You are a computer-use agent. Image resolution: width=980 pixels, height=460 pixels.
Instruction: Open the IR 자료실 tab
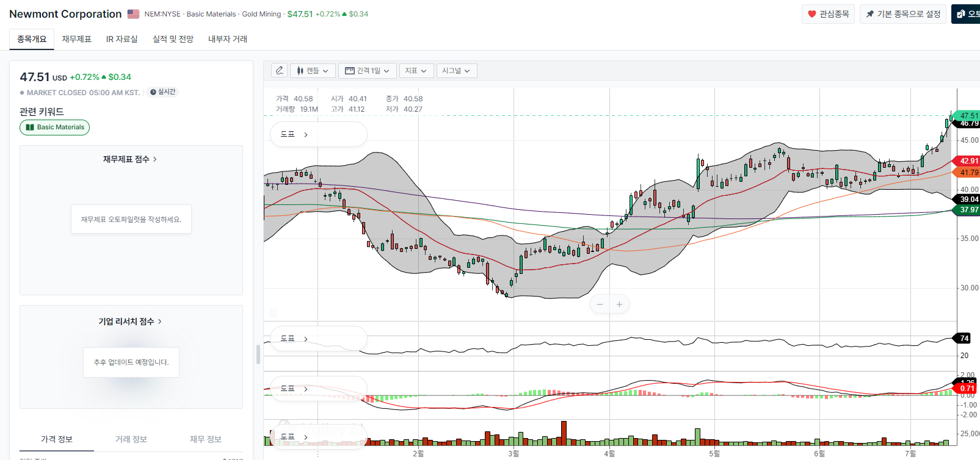click(122, 39)
